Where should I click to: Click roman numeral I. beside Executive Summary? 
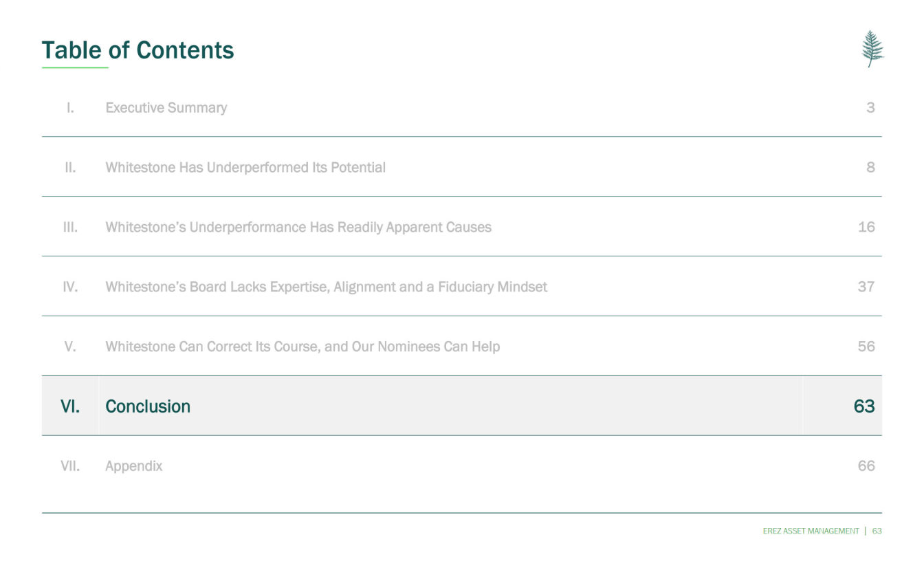point(70,108)
